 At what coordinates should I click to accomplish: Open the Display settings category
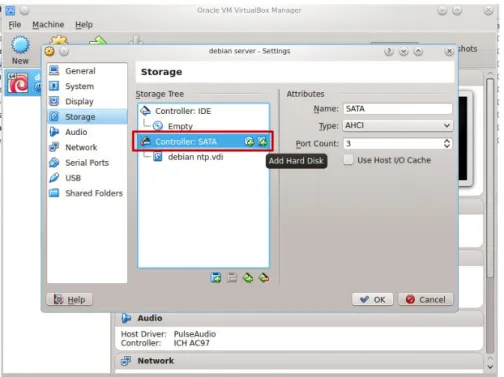click(x=87, y=101)
